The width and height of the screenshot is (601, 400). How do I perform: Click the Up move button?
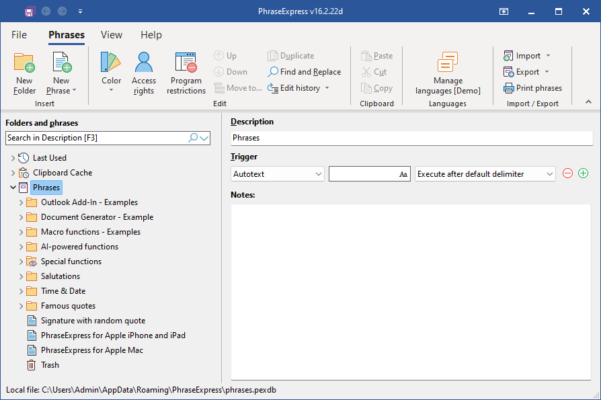225,56
